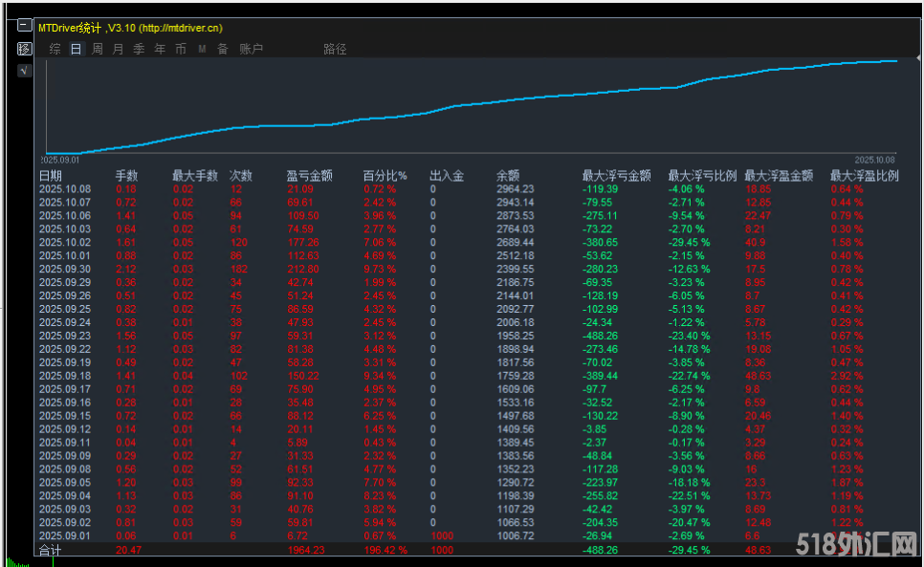The image size is (924, 567).
Task: Select the 年 yearly view tab
Action: tap(159, 49)
